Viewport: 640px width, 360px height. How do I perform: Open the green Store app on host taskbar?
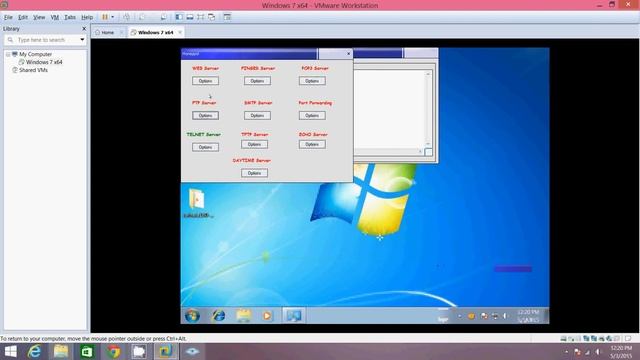(x=87, y=351)
